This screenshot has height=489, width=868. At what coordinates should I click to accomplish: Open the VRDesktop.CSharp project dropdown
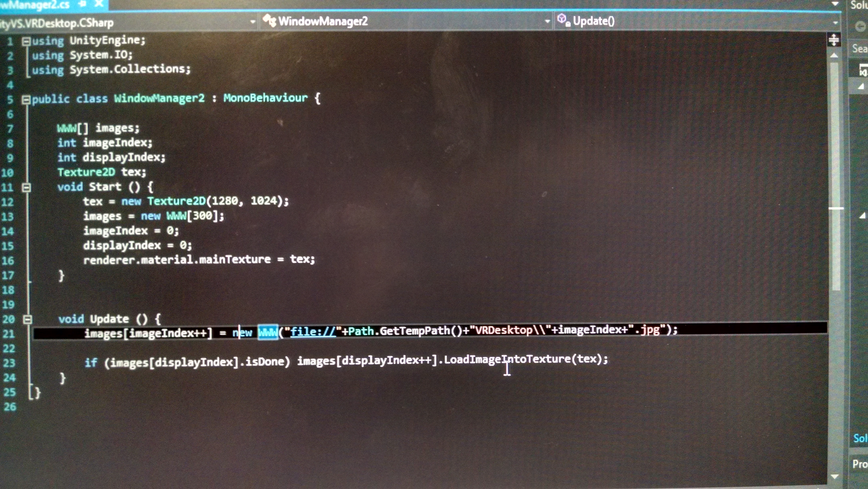click(252, 22)
